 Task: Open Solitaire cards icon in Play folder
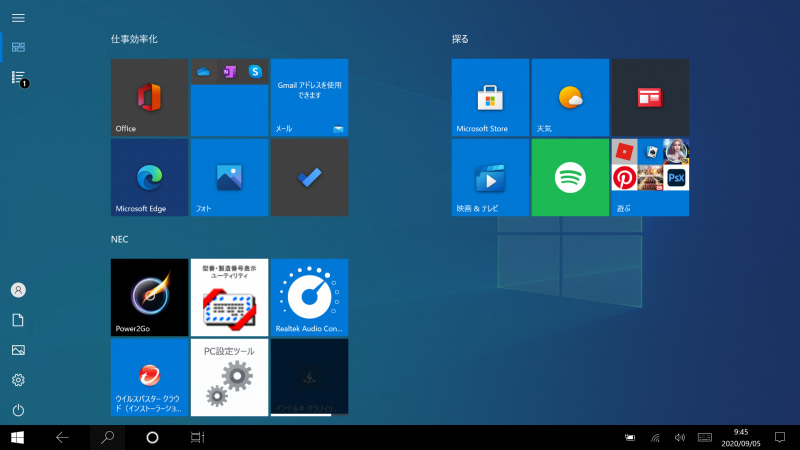(651, 152)
